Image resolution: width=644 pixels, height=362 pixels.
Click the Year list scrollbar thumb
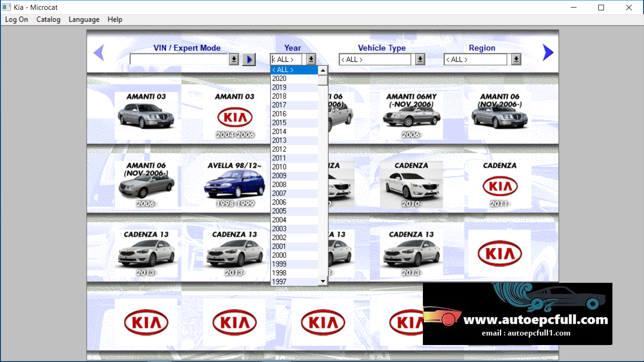click(x=323, y=80)
